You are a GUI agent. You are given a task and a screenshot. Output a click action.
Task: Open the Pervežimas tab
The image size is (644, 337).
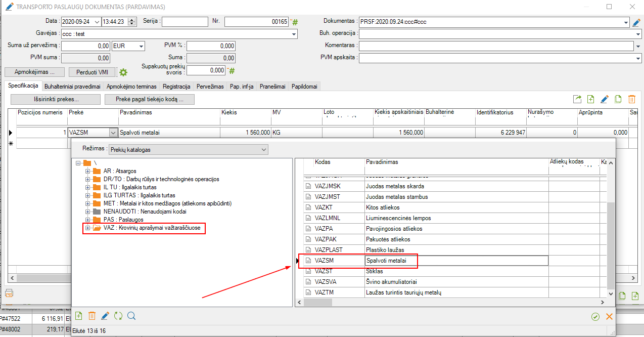point(210,87)
